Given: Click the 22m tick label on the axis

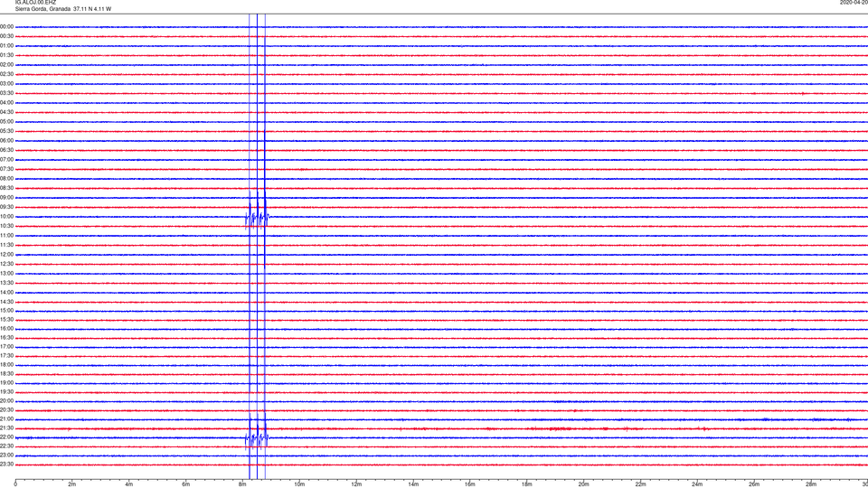Looking at the screenshot, I should 640,484.
